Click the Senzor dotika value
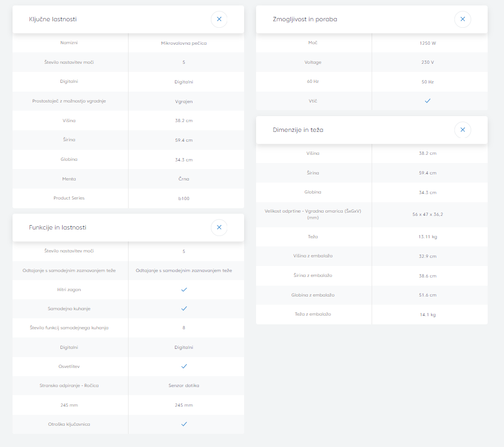The image size is (504, 447). (x=184, y=385)
